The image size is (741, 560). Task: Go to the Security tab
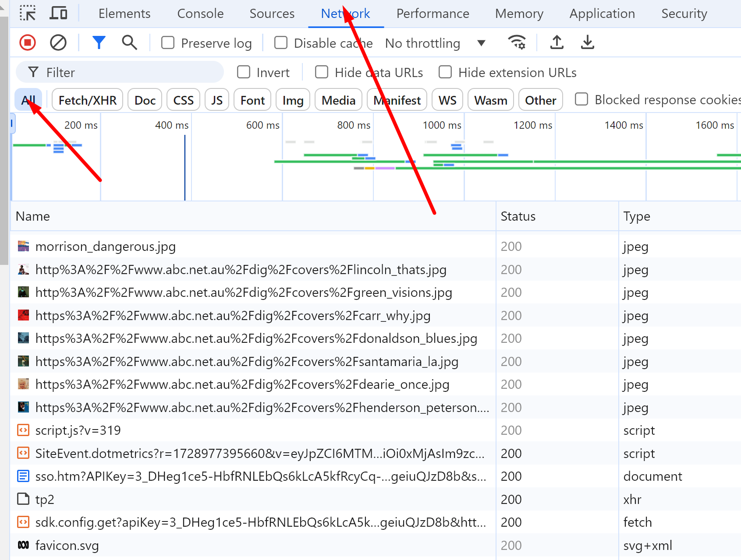point(684,14)
